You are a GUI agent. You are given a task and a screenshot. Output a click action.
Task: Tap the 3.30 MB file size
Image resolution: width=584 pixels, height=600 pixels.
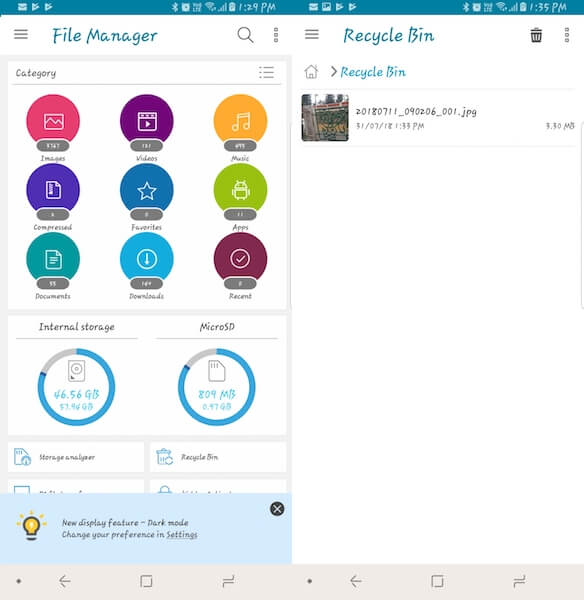point(560,126)
